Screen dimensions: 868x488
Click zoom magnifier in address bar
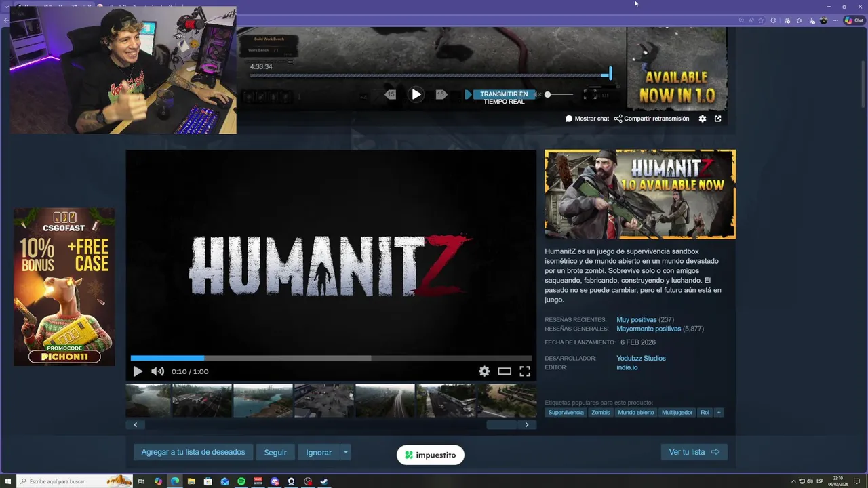[x=742, y=20]
